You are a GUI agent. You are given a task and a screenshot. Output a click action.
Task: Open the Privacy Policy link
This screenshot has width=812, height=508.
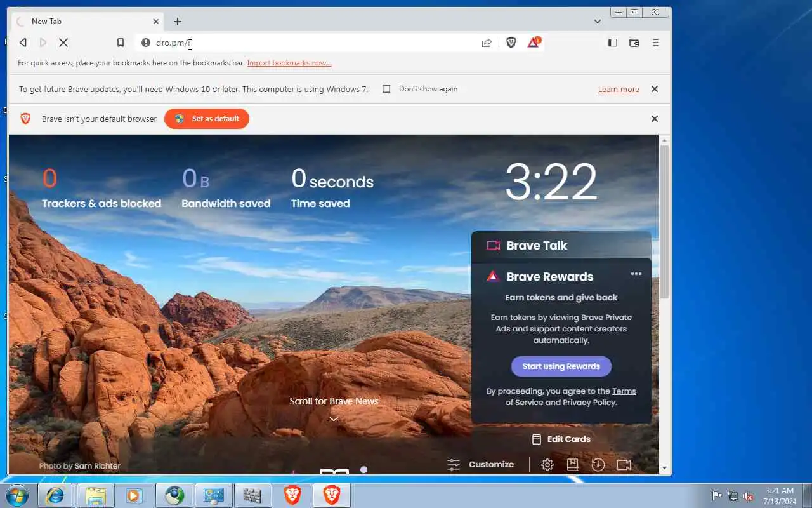[589, 403]
